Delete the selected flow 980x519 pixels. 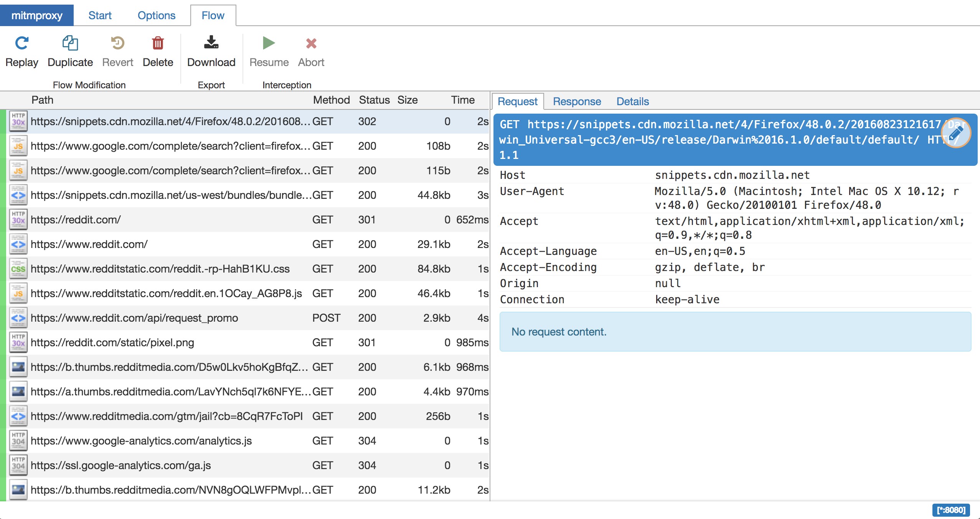click(x=158, y=43)
